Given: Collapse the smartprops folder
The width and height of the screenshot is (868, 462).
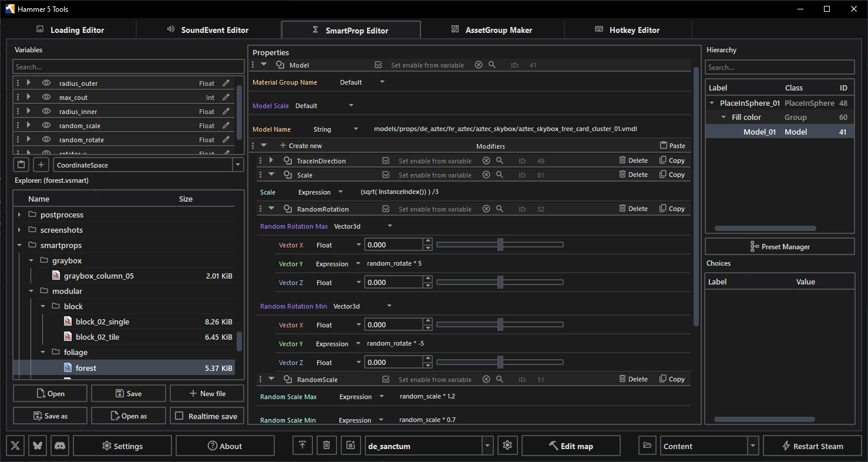Looking at the screenshot, I should tap(19, 245).
